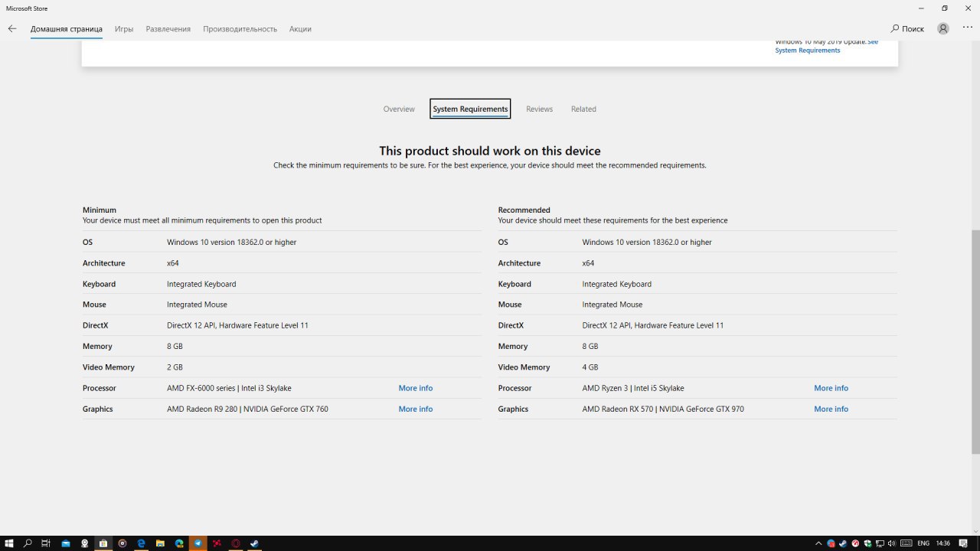The width and height of the screenshot is (980, 551).
Task: Open Telegram in taskbar
Action: [198, 543]
